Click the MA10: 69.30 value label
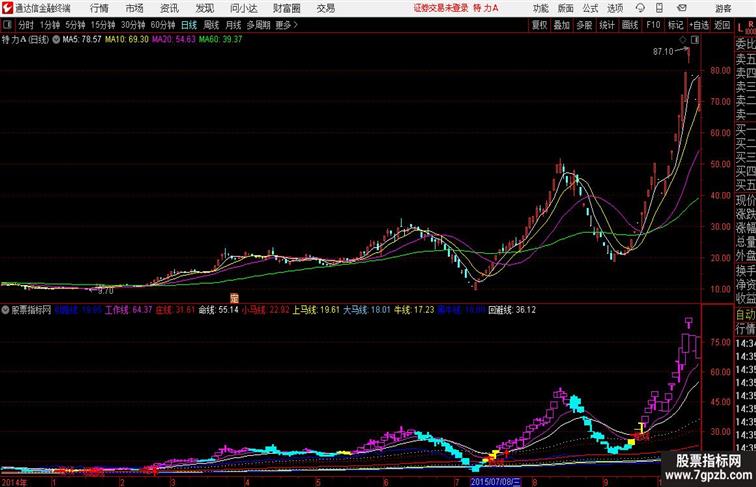This screenshot has width=756, height=487. click(127, 40)
